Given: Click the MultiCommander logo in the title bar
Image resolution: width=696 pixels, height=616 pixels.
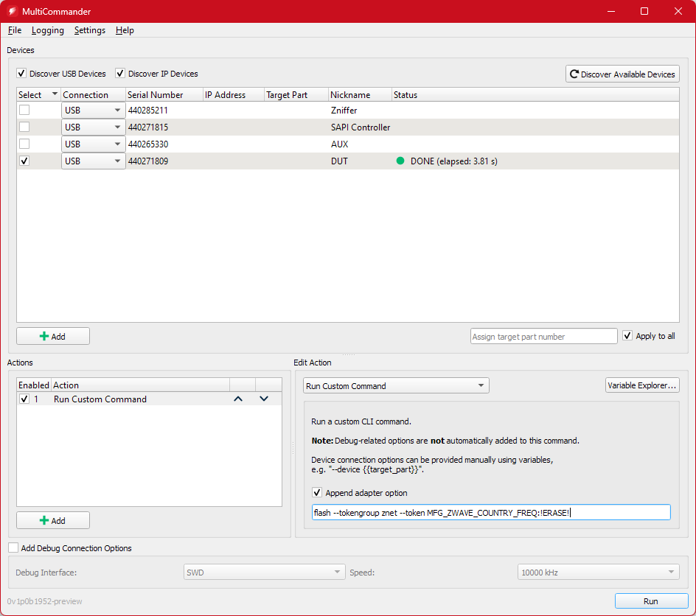Looking at the screenshot, I should coord(12,11).
